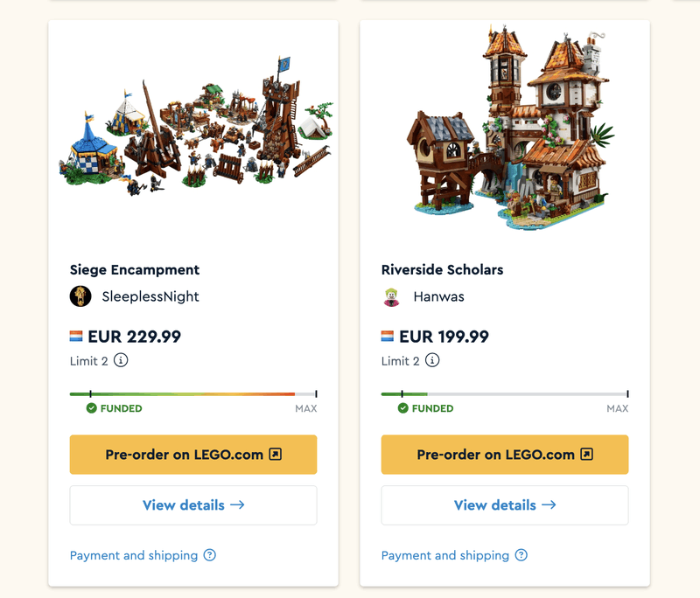
Task: Click the Hanwas creator avatar icon
Action: click(x=392, y=296)
